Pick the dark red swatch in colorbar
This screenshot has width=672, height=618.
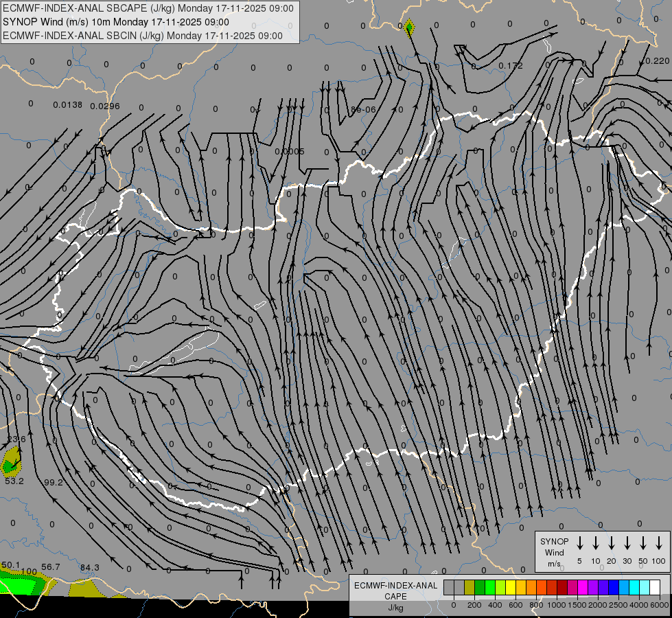[x=562, y=587]
